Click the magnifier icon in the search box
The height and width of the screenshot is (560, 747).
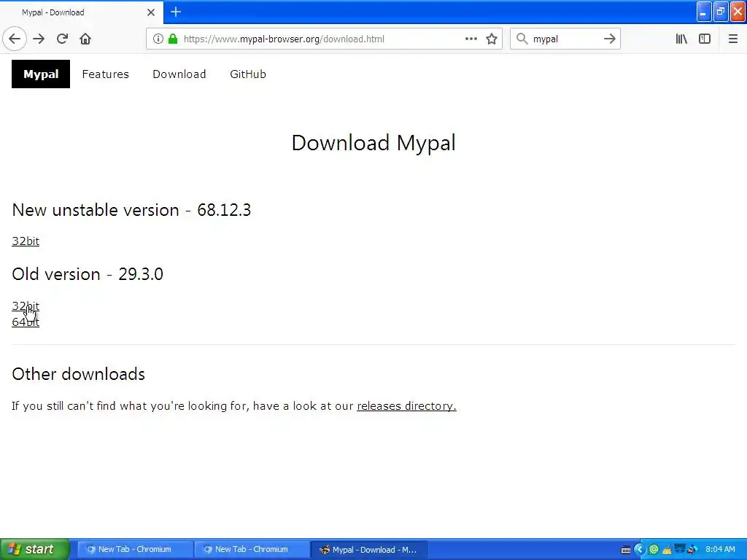coord(522,39)
